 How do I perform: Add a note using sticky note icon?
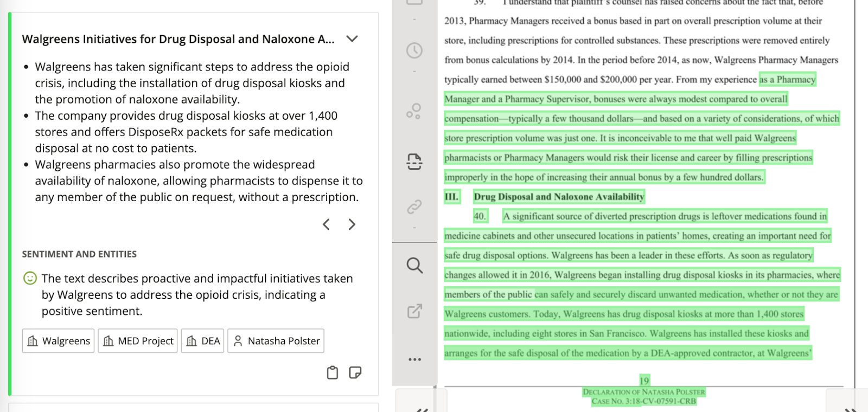click(x=355, y=372)
